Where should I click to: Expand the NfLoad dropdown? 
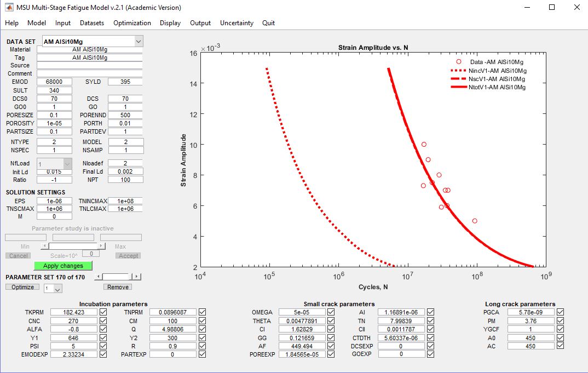click(x=67, y=163)
